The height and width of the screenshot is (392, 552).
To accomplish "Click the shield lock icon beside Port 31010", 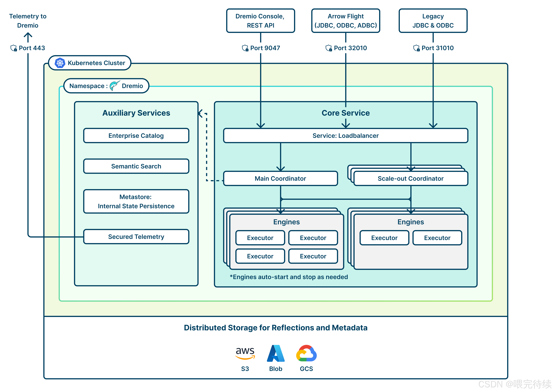I will click(416, 48).
